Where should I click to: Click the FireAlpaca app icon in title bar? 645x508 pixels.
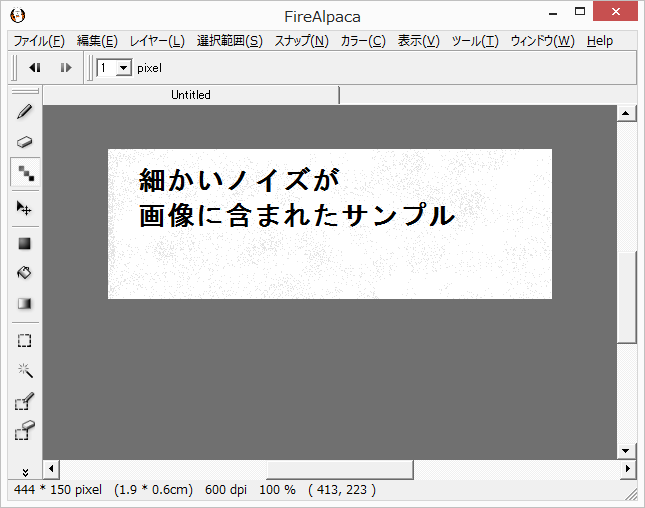click(18, 16)
